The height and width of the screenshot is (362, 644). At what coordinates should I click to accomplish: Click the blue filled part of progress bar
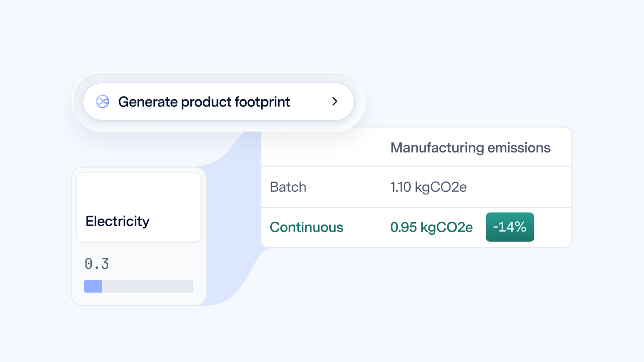click(x=93, y=286)
